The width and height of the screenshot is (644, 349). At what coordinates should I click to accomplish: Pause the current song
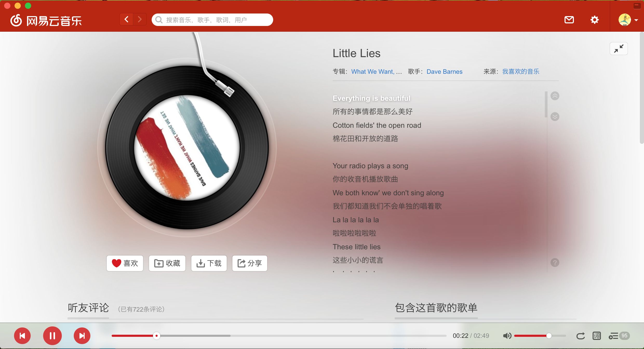[52, 336]
